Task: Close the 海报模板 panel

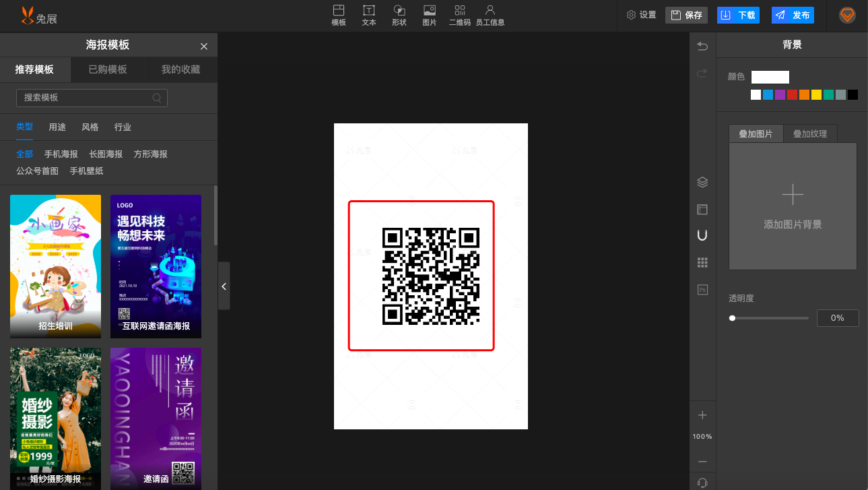Action: click(204, 46)
